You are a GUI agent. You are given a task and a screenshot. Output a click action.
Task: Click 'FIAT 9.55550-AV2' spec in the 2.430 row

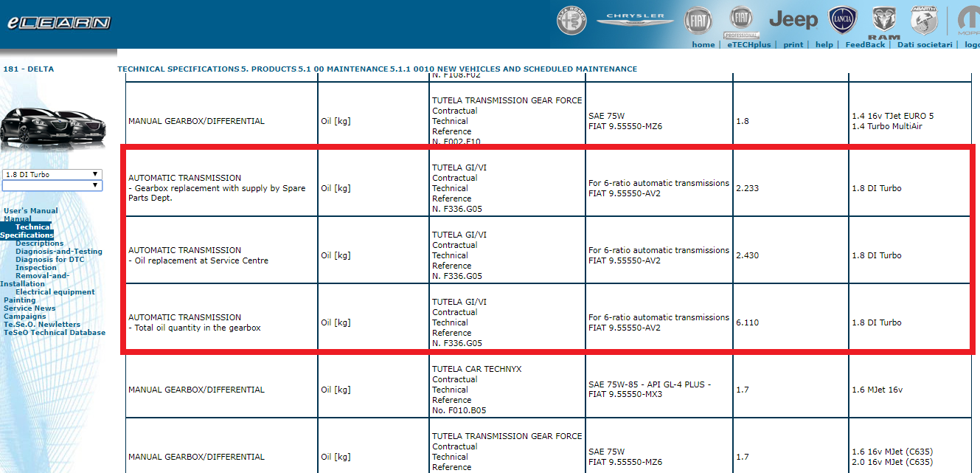point(625,260)
